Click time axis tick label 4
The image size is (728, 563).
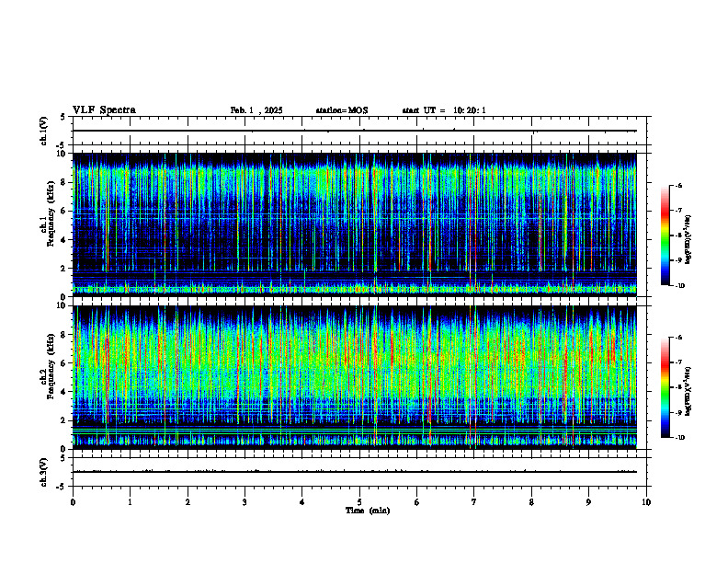tap(301, 502)
